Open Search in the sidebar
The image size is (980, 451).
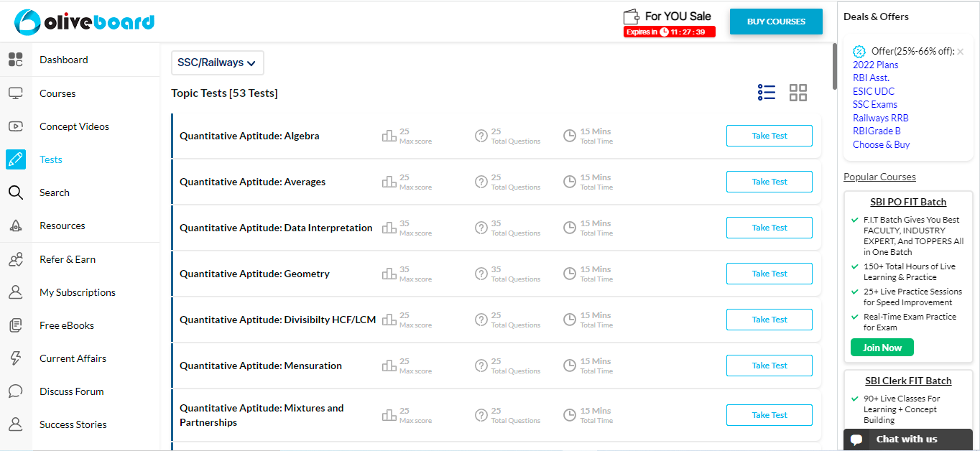point(55,192)
